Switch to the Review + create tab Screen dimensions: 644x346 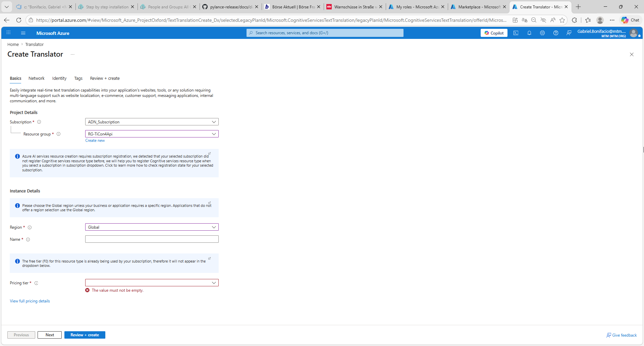pos(105,78)
